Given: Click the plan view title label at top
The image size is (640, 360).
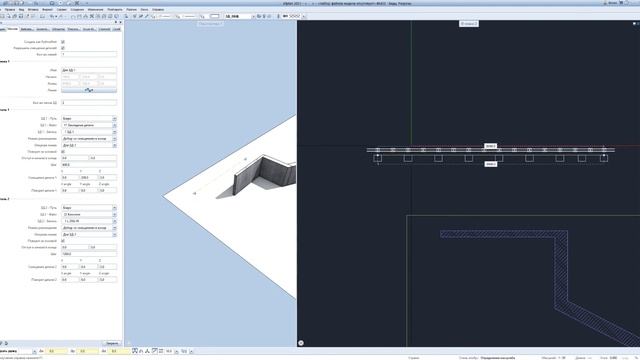Looking at the screenshot, I should point(469,24).
